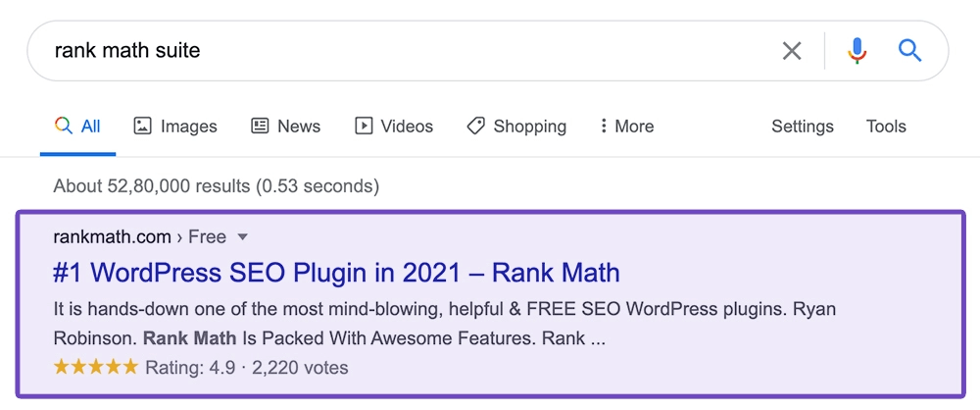980x410 pixels.
Task: Switch to the Images tab
Action: pyautogui.click(x=188, y=126)
